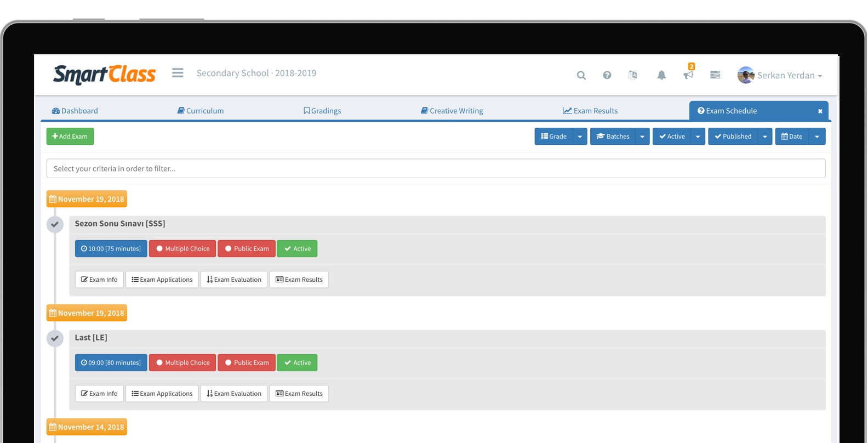
Task: Click the filter criteria input field
Action: click(436, 169)
